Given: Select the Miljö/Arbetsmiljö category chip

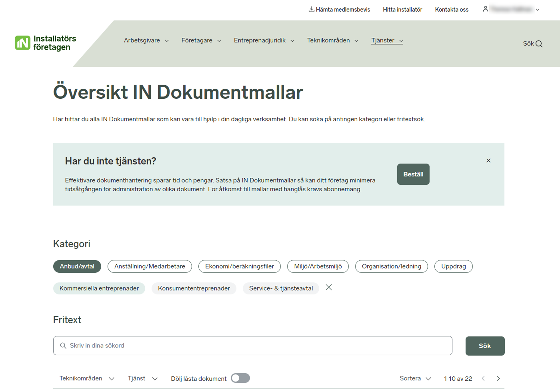Looking at the screenshot, I should pos(318,266).
